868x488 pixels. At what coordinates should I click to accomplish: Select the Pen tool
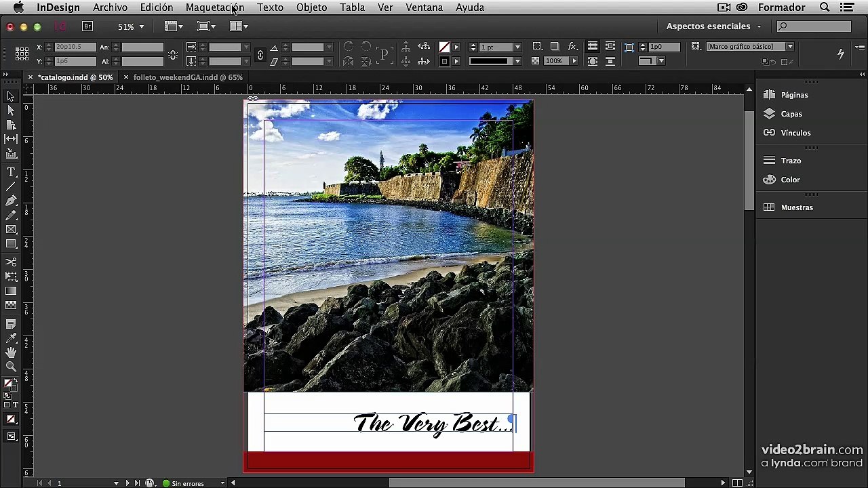click(11, 201)
